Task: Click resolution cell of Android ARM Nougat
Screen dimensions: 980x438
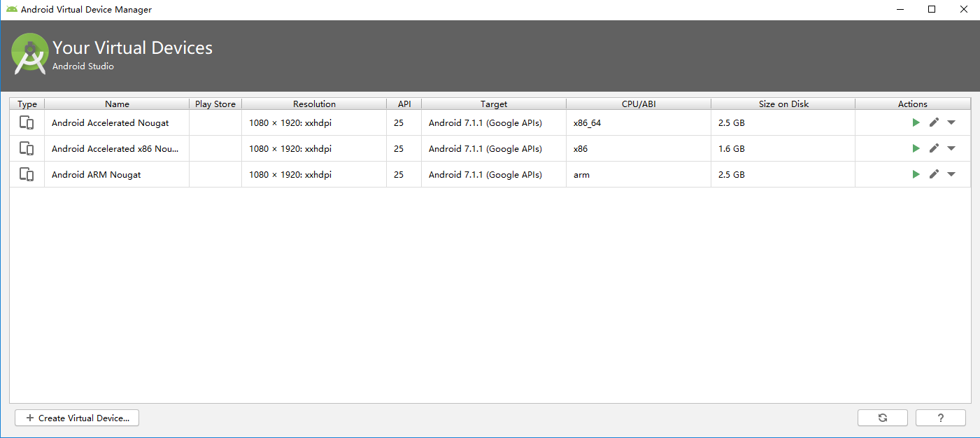Action: click(314, 174)
